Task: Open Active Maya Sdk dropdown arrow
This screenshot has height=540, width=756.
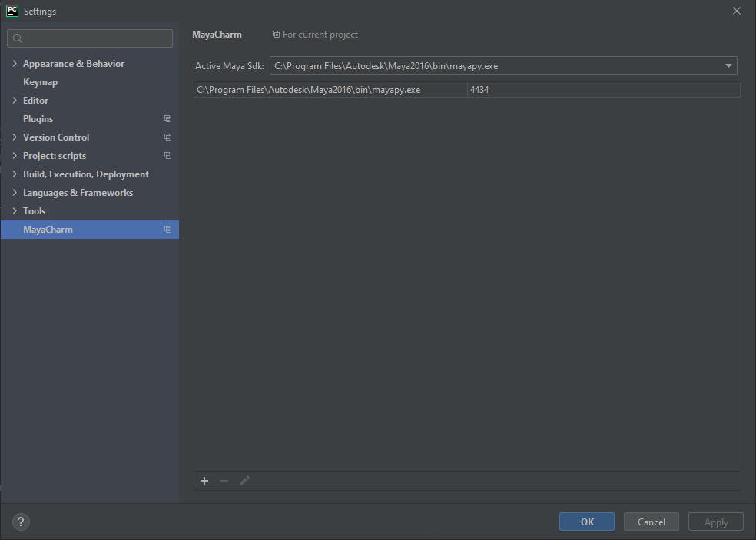Action: [728, 65]
